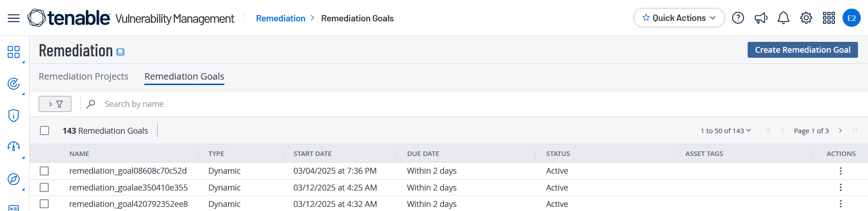The image size is (868, 211).
Task: Open the dashboards icon in sidebar
Action: click(x=14, y=52)
